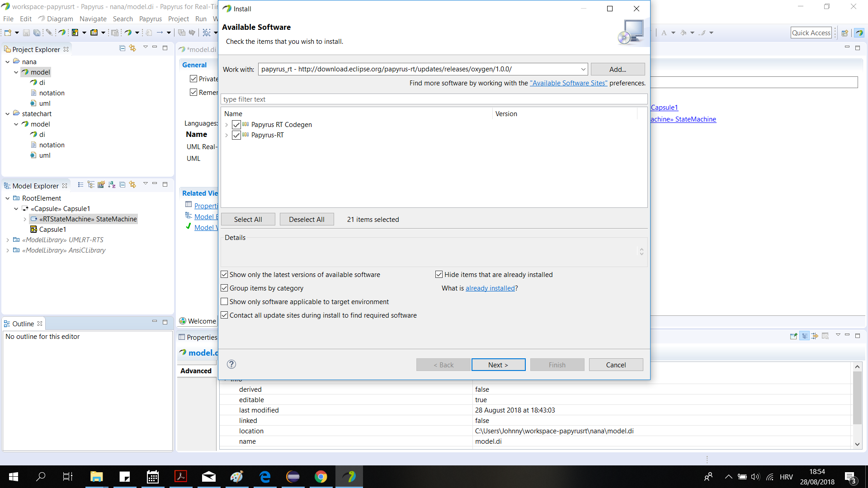Click the Save All icon in toolbar
The height and width of the screenshot is (488, 868).
pos(37,33)
